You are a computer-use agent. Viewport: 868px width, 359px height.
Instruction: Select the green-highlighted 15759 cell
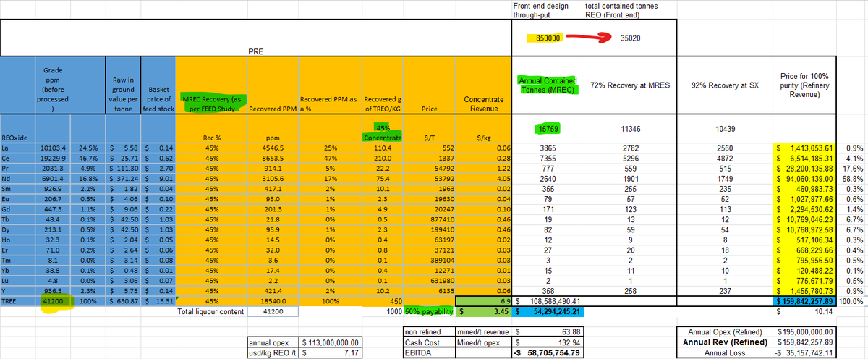tap(547, 128)
